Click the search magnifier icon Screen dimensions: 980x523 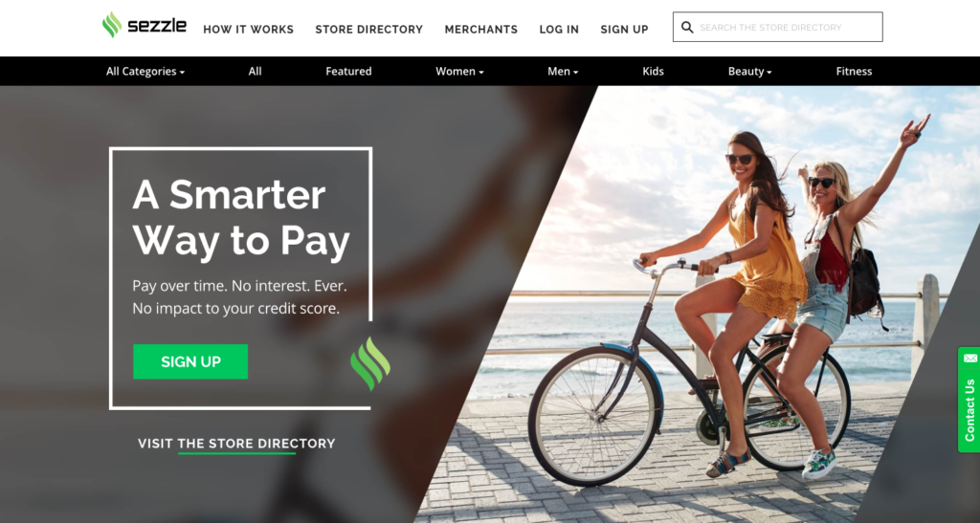tap(687, 28)
